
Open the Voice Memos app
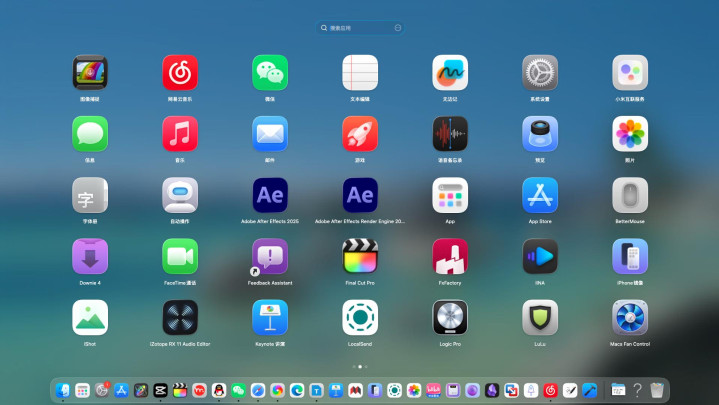point(450,134)
